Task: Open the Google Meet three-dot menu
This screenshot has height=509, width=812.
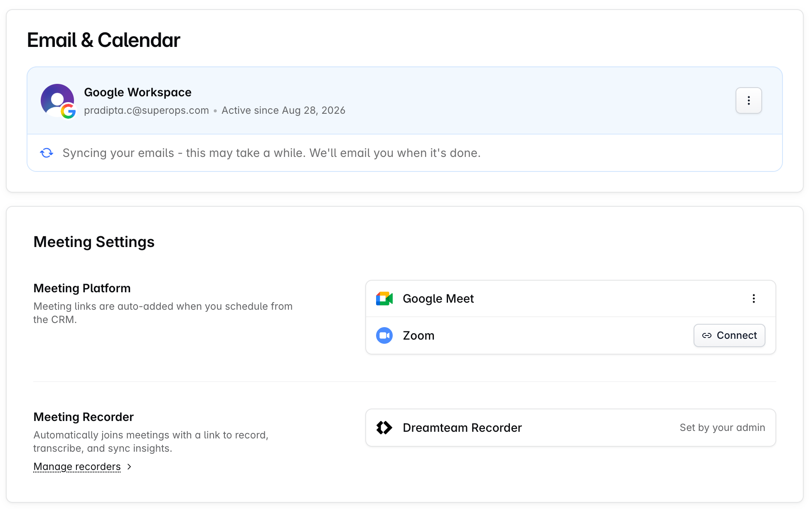Action: [x=753, y=299]
